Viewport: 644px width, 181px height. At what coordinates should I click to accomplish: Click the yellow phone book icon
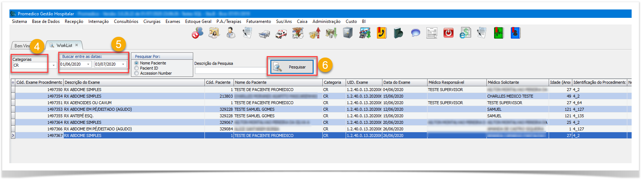click(381, 33)
